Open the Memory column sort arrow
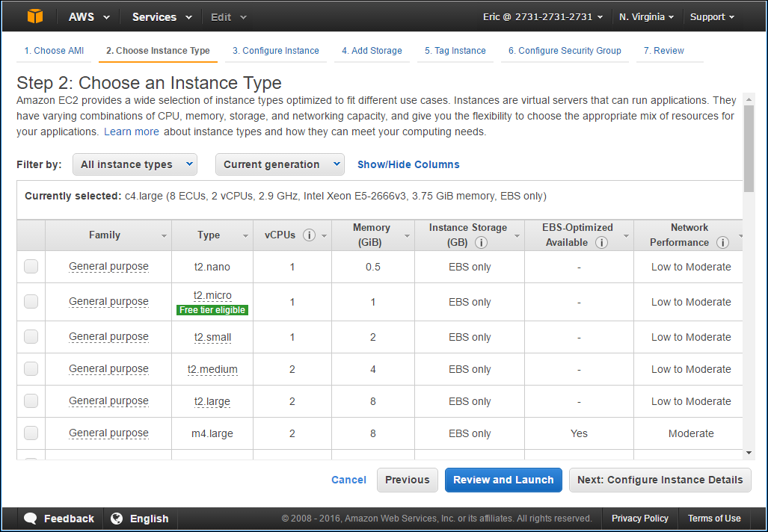Image resolution: width=768 pixels, height=532 pixels. pyautogui.click(x=407, y=236)
